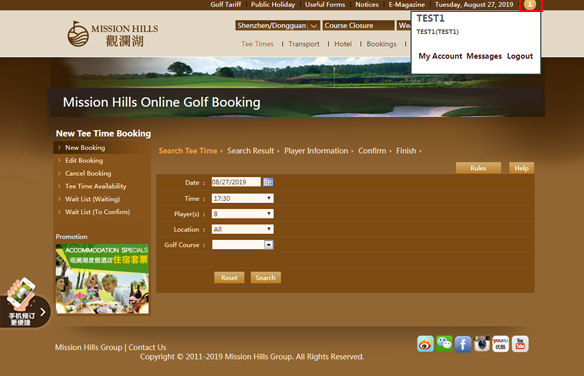This screenshot has height=376, width=584.
Task: Click the Logout link
Action: click(520, 56)
